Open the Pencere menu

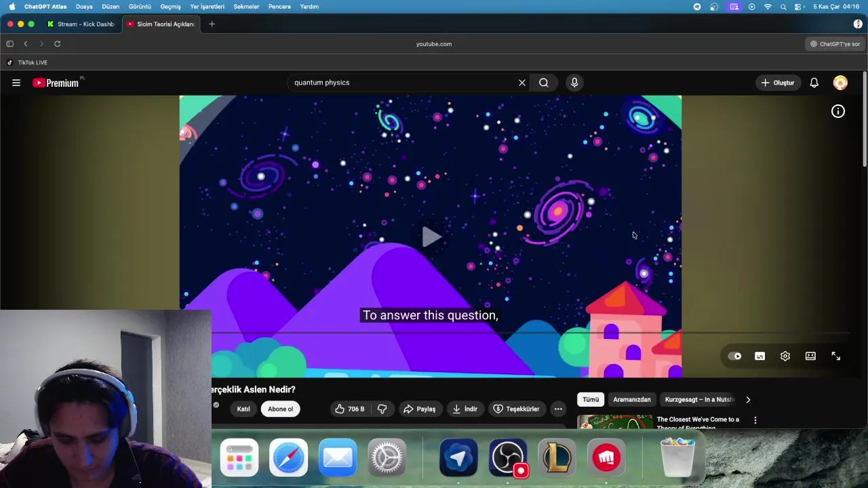(x=279, y=6)
